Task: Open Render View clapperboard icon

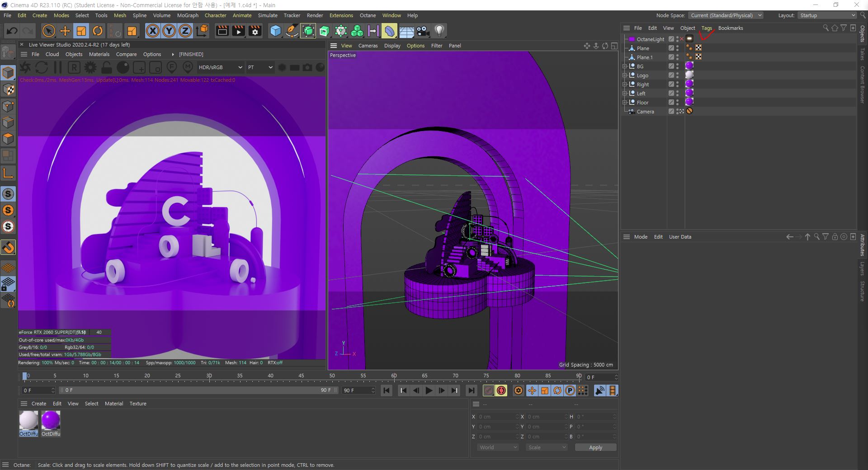Action: click(222, 31)
